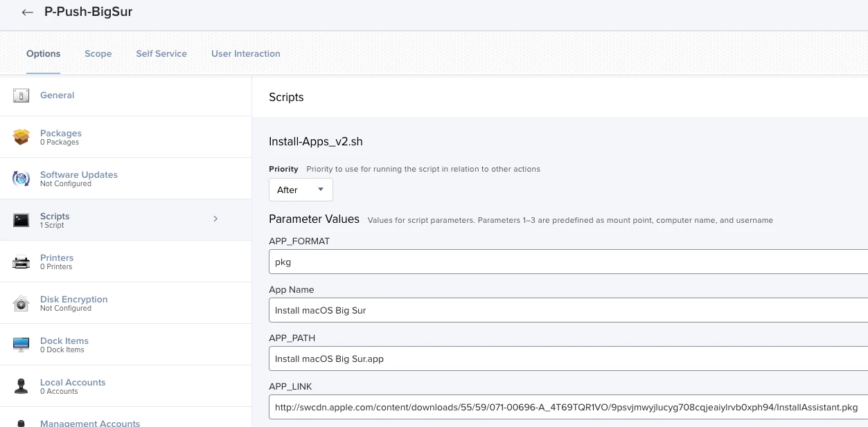Click the Parameter Values heading
Image resolution: width=868 pixels, height=427 pixels.
pos(314,219)
